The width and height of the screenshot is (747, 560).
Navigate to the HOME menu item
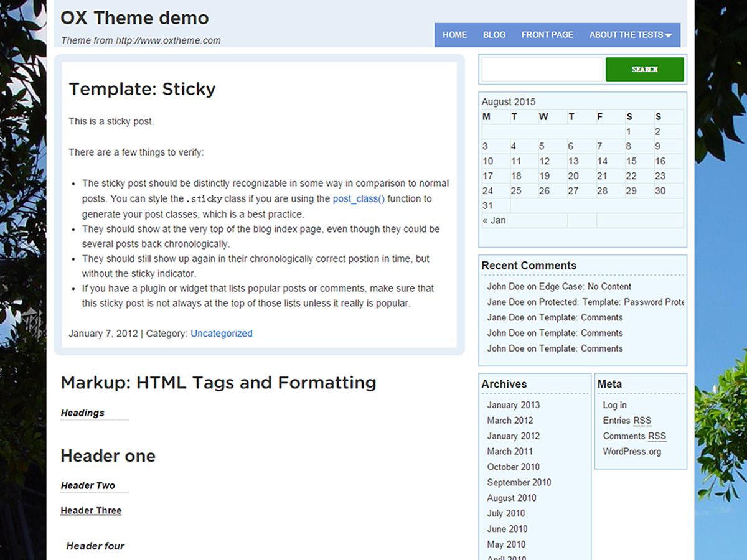pos(455,35)
